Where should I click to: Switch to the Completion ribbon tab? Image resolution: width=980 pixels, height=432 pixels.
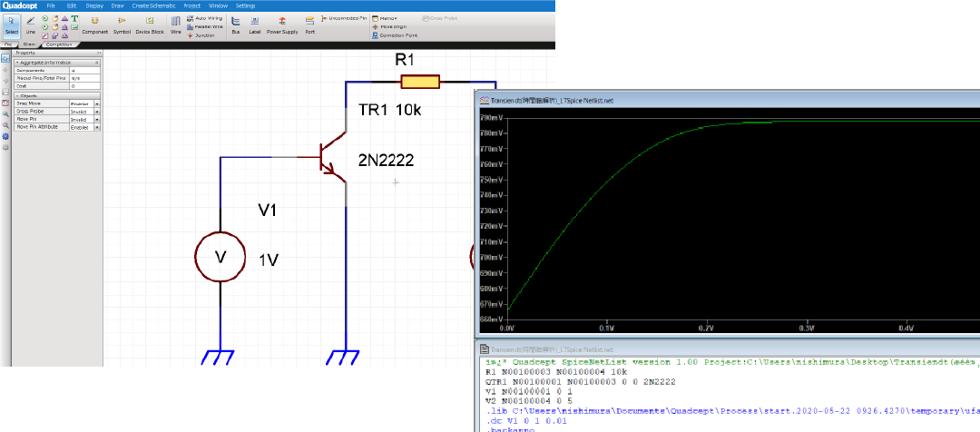click(58, 44)
